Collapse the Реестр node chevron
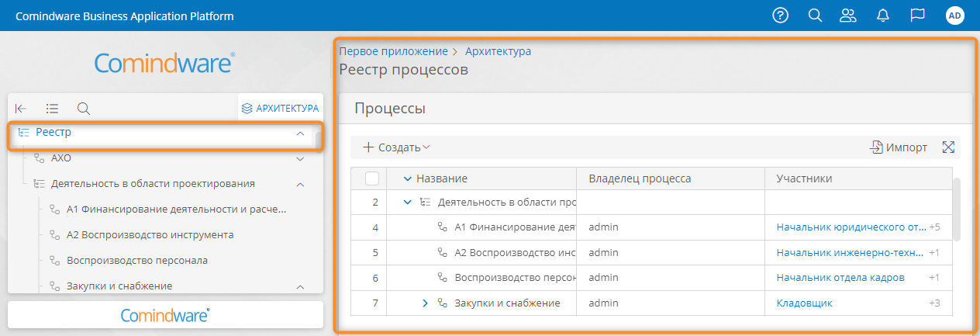 point(300,133)
